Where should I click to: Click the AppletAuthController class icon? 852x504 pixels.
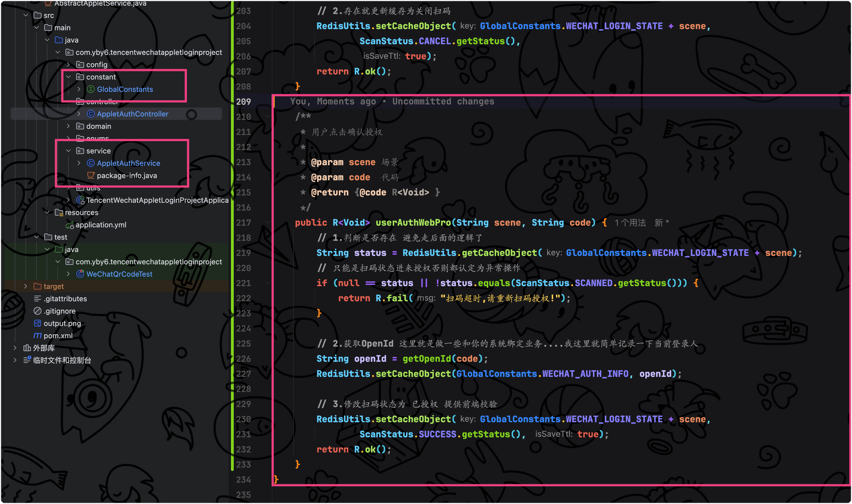pos(91,114)
